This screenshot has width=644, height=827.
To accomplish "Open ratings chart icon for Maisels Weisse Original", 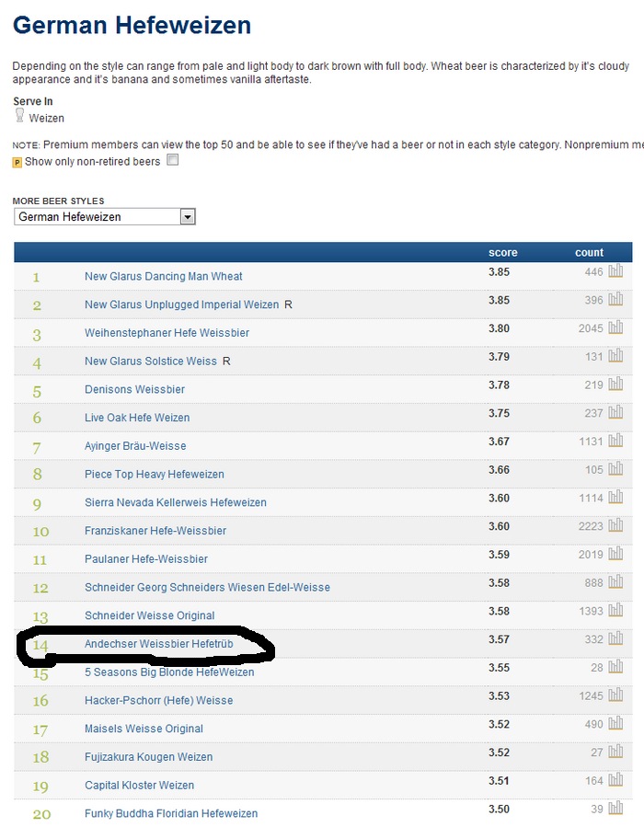I will 615,723.
